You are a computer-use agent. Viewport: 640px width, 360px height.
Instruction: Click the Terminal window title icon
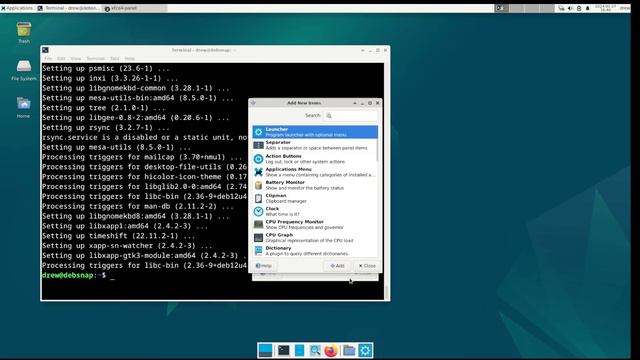click(x=45, y=50)
